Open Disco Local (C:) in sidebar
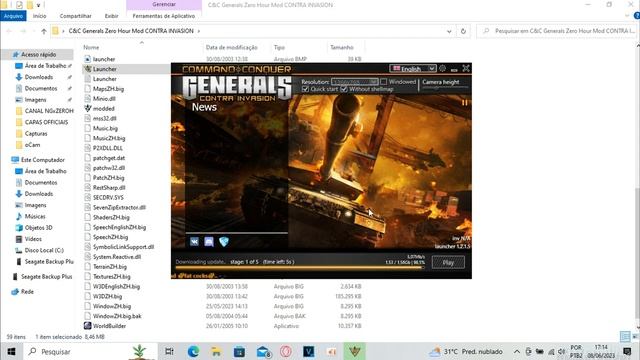The width and height of the screenshot is (640, 360). 44,250
